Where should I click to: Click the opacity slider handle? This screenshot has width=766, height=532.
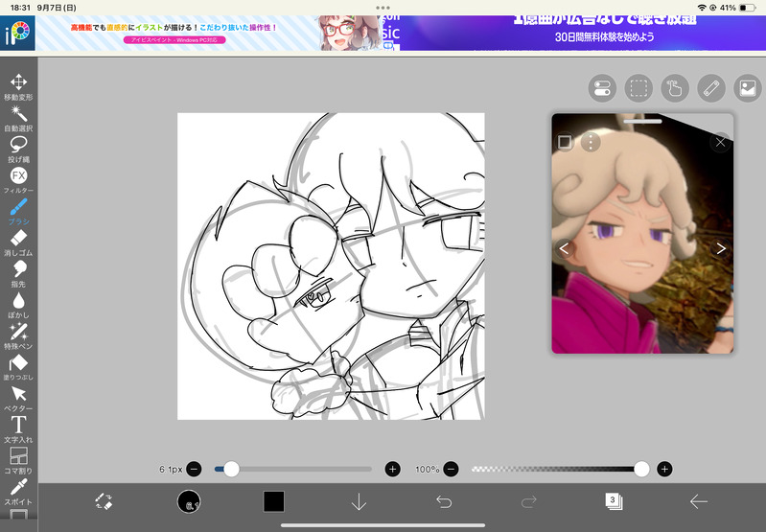coord(641,470)
